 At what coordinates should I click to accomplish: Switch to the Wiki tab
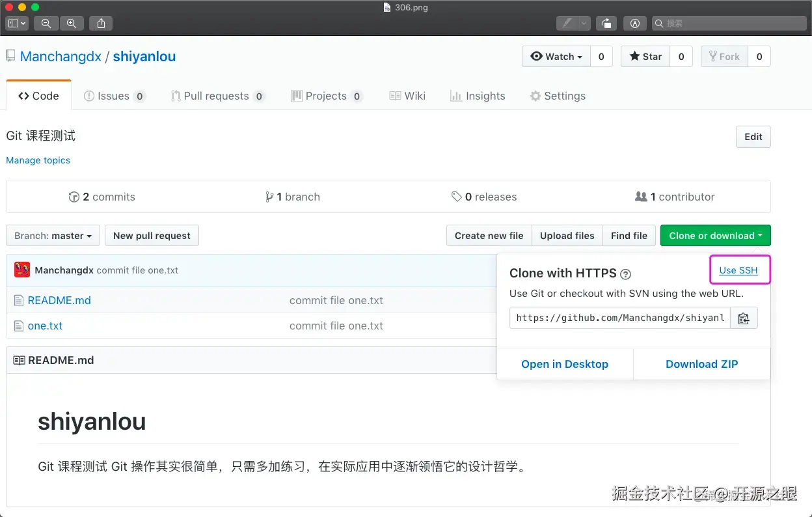407,96
